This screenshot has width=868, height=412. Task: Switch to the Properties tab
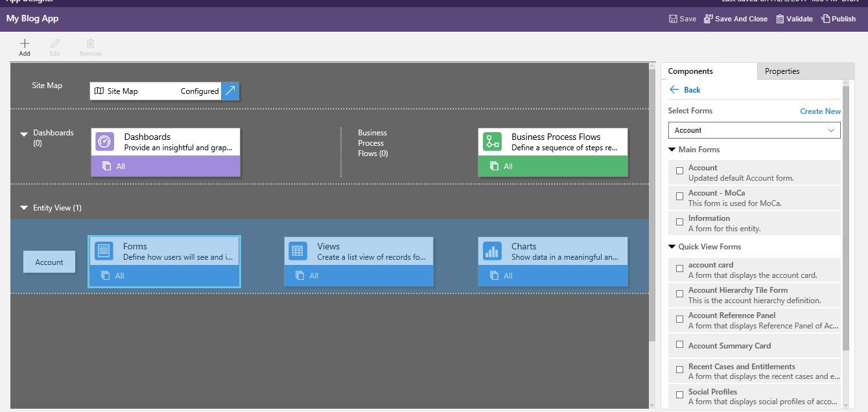[782, 71]
